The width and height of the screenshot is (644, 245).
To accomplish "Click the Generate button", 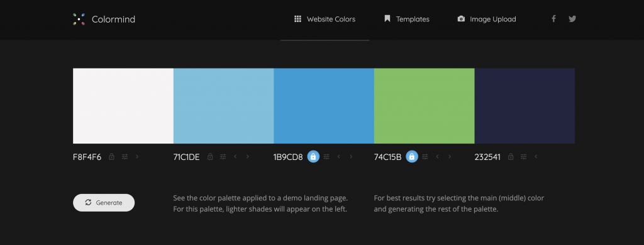I will pos(104,203).
